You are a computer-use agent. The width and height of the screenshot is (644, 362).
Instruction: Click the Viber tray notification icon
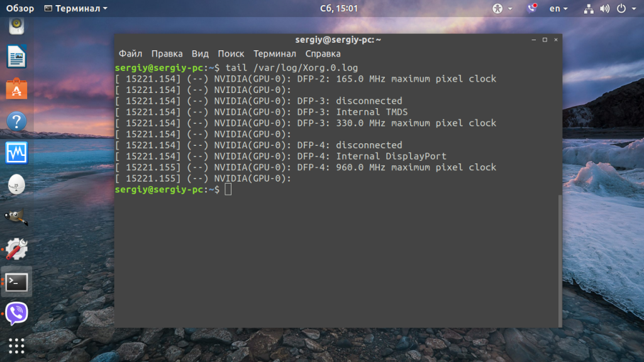pyautogui.click(x=533, y=8)
